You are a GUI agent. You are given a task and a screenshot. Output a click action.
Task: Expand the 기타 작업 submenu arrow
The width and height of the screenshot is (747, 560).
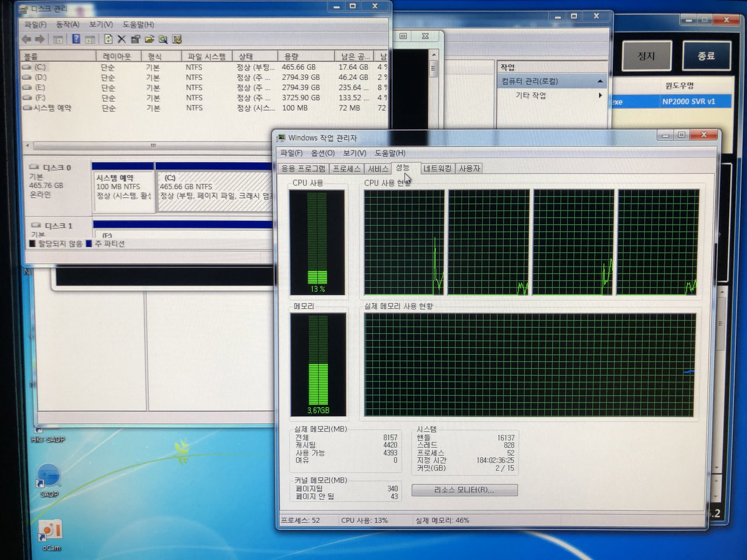pyautogui.click(x=600, y=95)
